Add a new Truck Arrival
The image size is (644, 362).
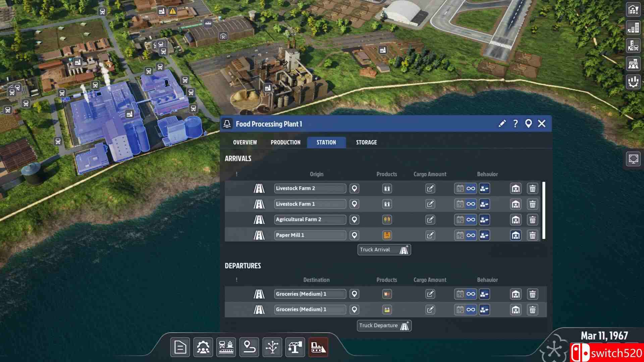point(383,249)
